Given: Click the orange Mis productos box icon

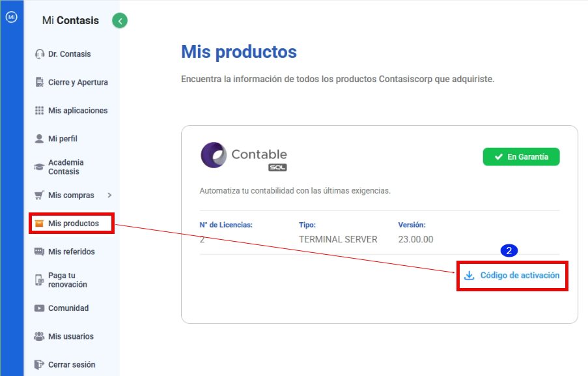Looking at the screenshot, I should 39,224.
